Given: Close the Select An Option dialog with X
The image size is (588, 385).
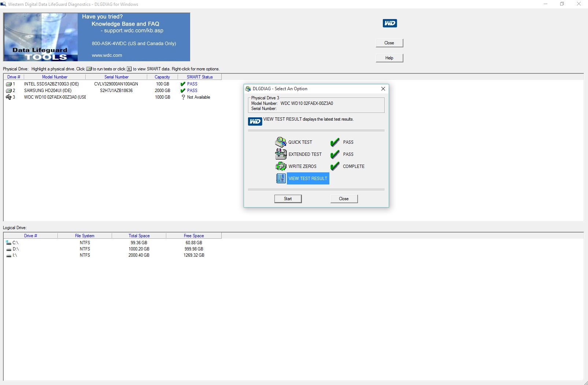Looking at the screenshot, I should pyautogui.click(x=383, y=89).
